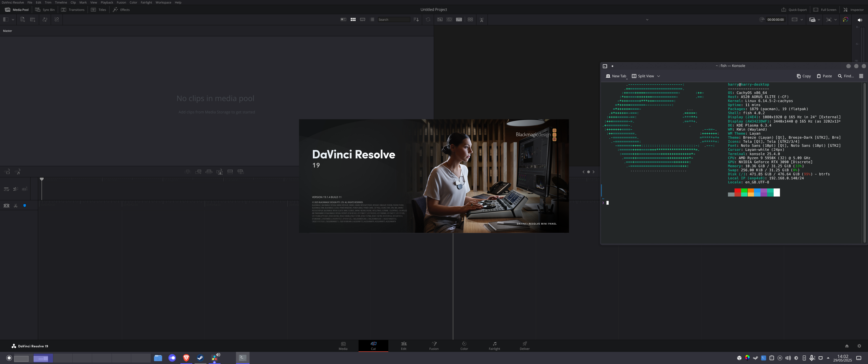
Task: Open the File menu
Action: click(30, 2)
